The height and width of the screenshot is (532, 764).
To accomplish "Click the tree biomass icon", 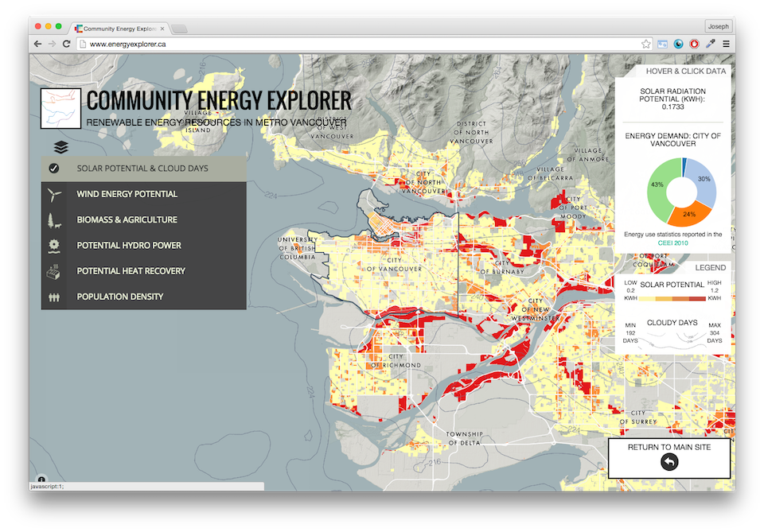I will pos(54,220).
